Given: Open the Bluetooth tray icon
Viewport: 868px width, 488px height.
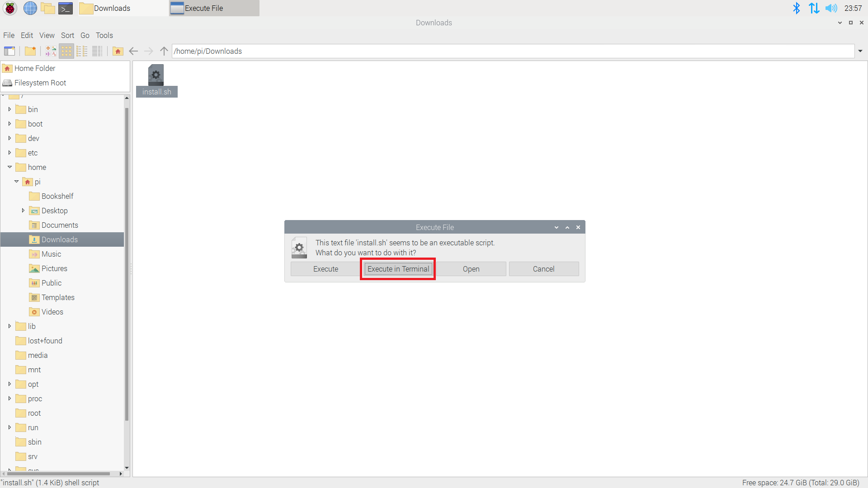Looking at the screenshot, I should pos(797,8).
